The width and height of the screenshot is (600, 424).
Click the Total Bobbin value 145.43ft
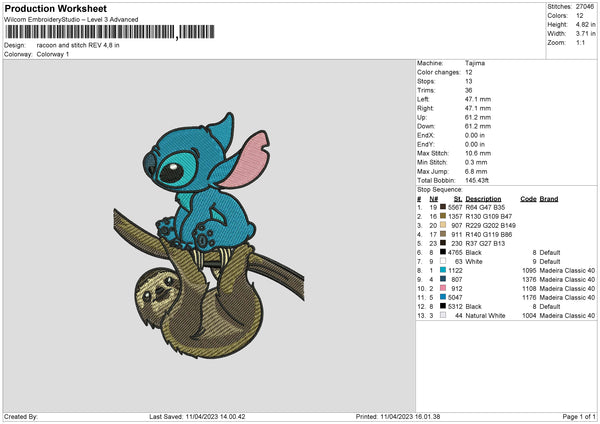pyautogui.click(x=477, y=180)
